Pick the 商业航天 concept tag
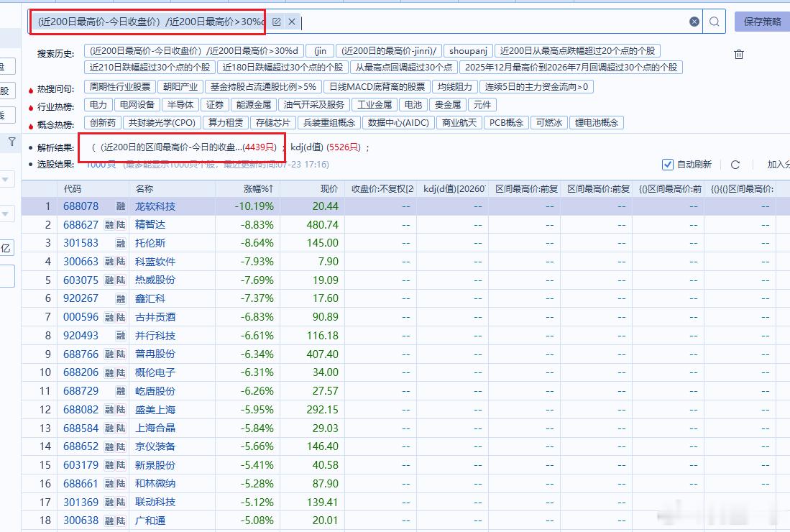The height and width of the screenshot is (532, 790). pos(459,123)
